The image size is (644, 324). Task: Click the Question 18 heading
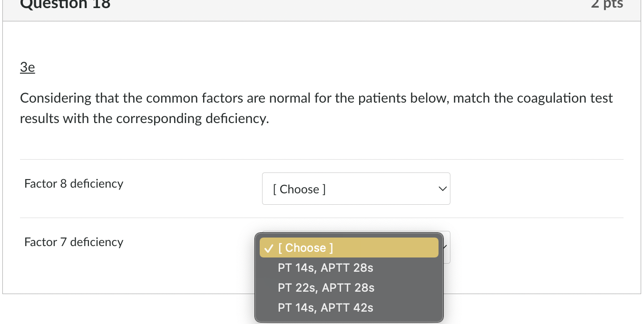(x=65, y=5)
